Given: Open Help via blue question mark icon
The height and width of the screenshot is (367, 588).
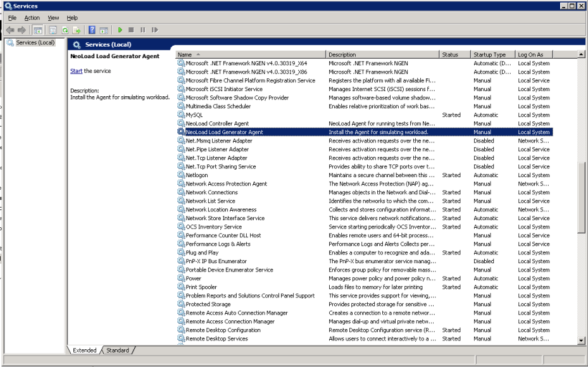Looking at the screenshot, I should 92,30.
